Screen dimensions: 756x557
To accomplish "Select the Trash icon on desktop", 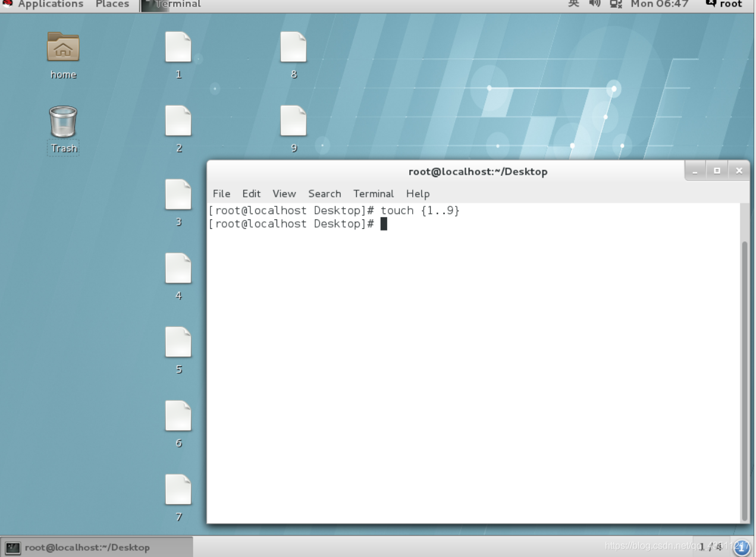I will click(x=63, y=122).
